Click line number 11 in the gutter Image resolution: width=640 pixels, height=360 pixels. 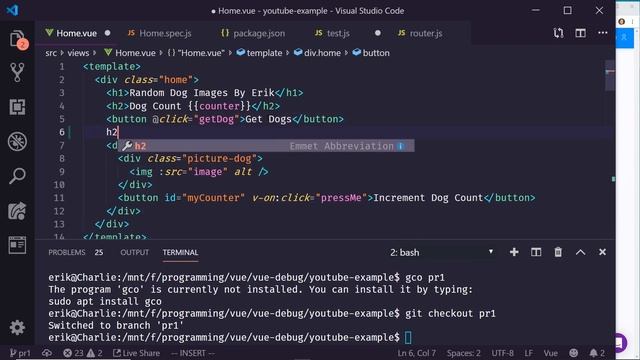click(x=59, y=198)
